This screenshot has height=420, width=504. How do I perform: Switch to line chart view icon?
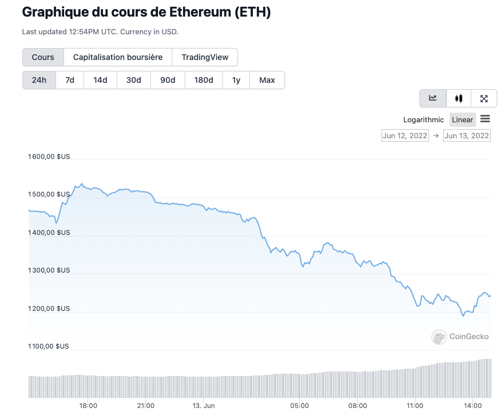click(x=433, y=98)
